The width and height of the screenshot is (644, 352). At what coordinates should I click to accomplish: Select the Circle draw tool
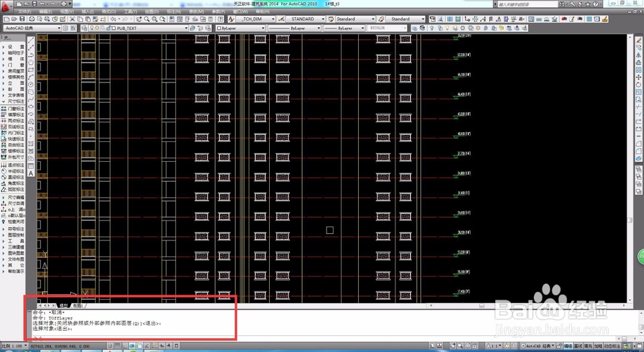pyautogui.click(x=31, y=84)
